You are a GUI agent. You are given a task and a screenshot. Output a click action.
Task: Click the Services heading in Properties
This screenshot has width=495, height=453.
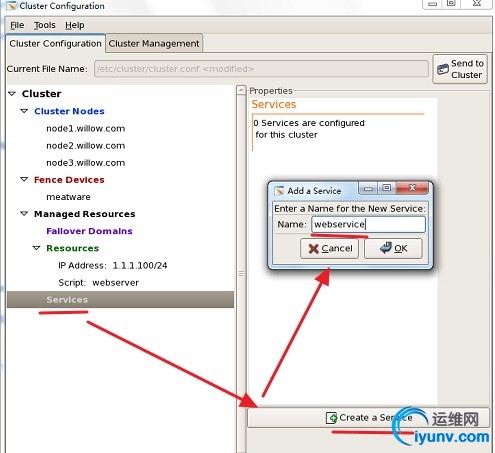[274, 104]
